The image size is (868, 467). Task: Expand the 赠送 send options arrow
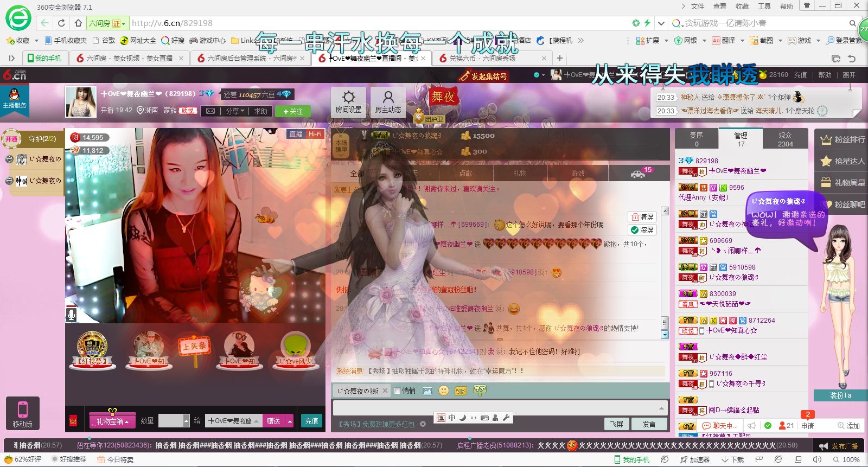pos(290,421)
